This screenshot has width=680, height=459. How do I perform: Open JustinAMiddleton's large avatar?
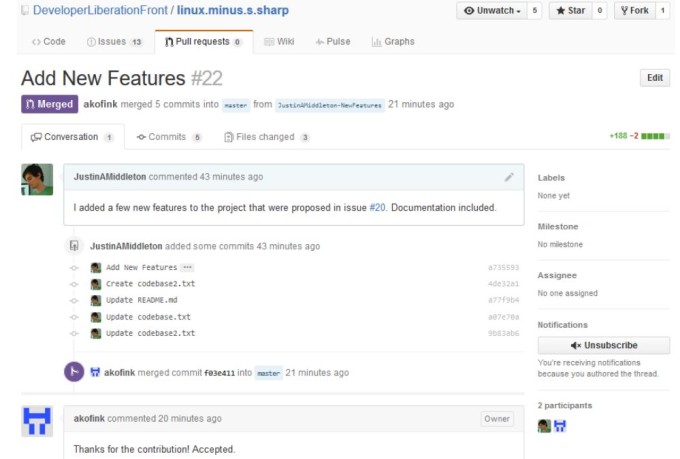point(37,179)
